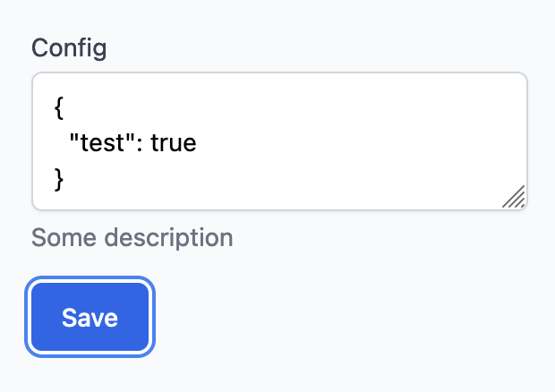Click empty space right of 'true'

[340, 142]
